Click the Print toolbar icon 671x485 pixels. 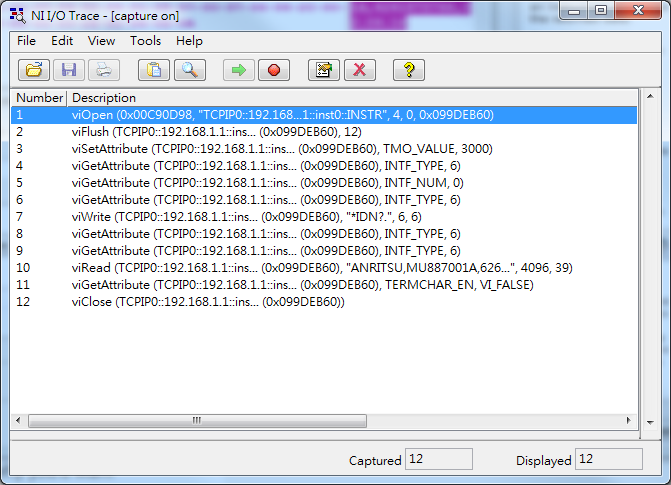pyautogui.click(x=104, y=70)
